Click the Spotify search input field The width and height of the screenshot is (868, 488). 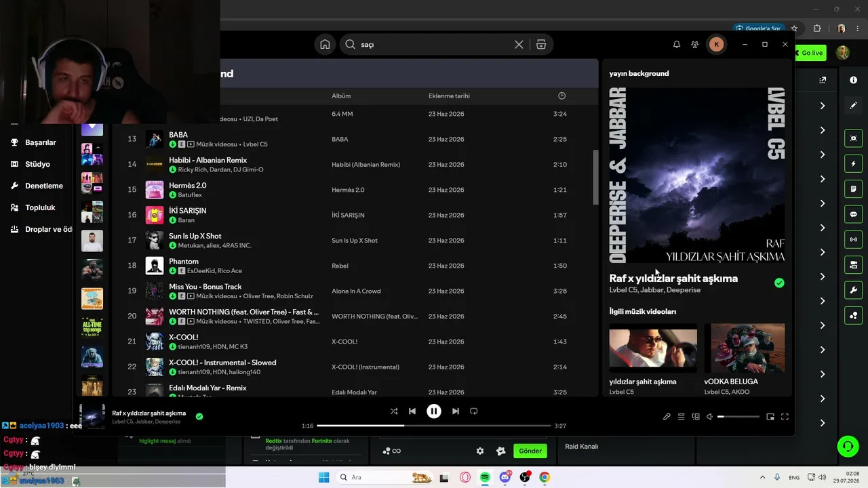pos(434,45)
